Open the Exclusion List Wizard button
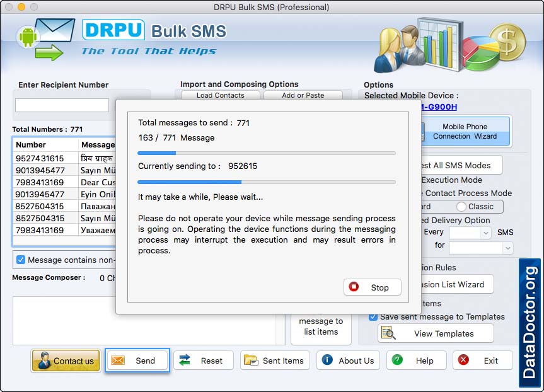This screenshot has height=392, width=544. coord(457,284)
